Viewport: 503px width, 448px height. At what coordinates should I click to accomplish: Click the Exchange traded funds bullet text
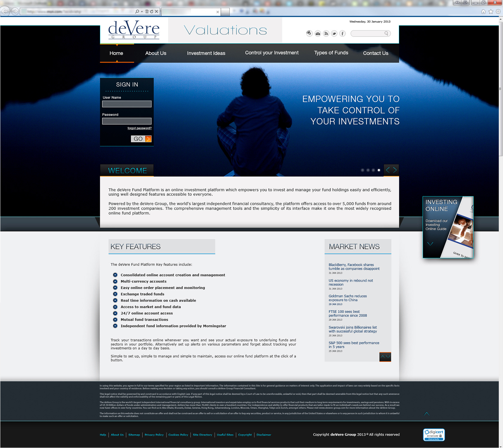[x=143, y=294]
